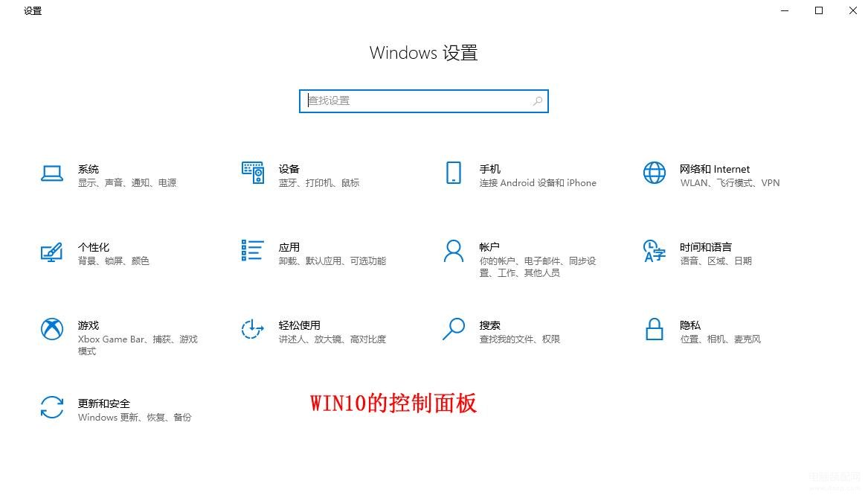Select the 更新和安全 heading

tap(104, 403)
